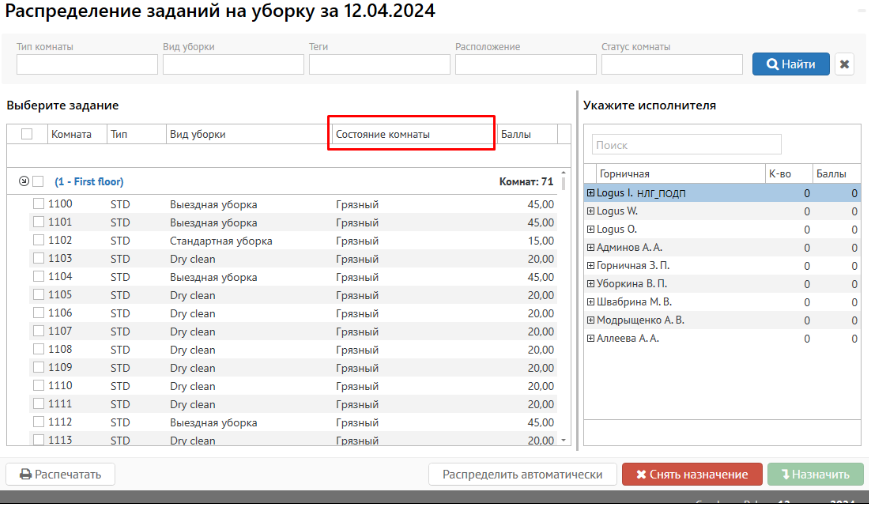This screenshot has height=506, width=869.
Task: Check the box for room 1107
Action: (38, 331)
